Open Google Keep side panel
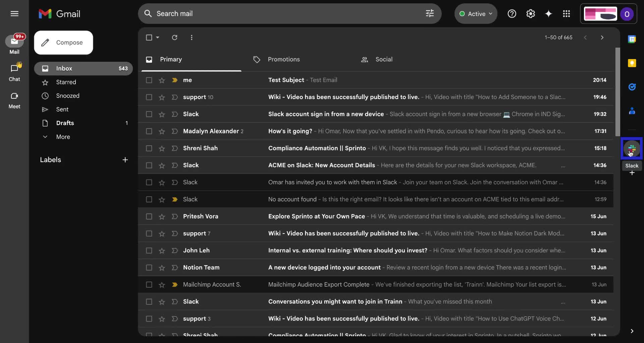Screen dimensions: 644x343 pos(632,63)
